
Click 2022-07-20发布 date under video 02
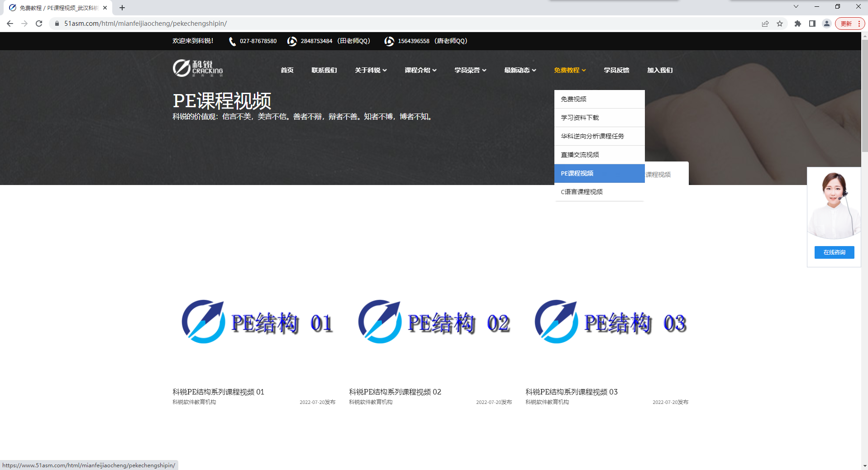pos(494,402)
